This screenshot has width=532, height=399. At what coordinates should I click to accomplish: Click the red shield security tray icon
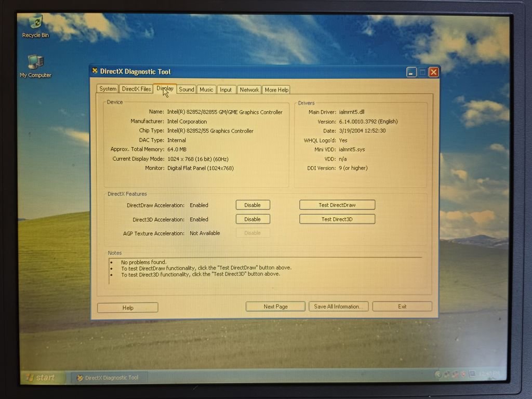coord(463,374)
